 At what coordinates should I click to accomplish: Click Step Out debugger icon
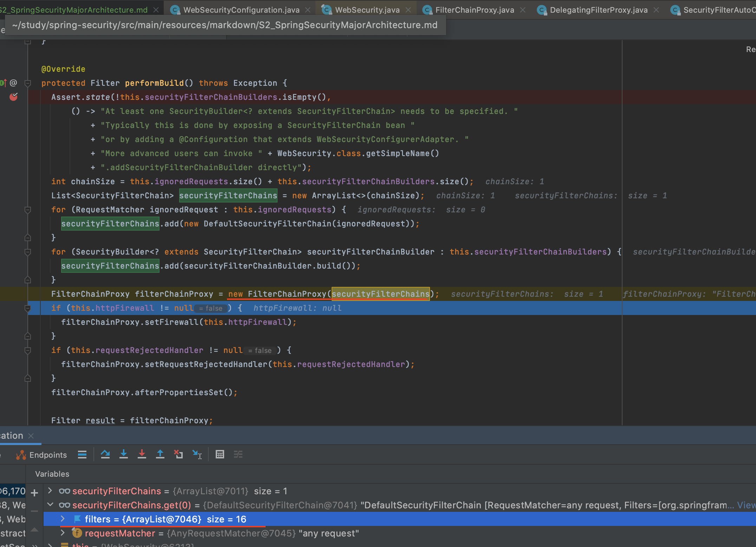[x=160, y=454]
